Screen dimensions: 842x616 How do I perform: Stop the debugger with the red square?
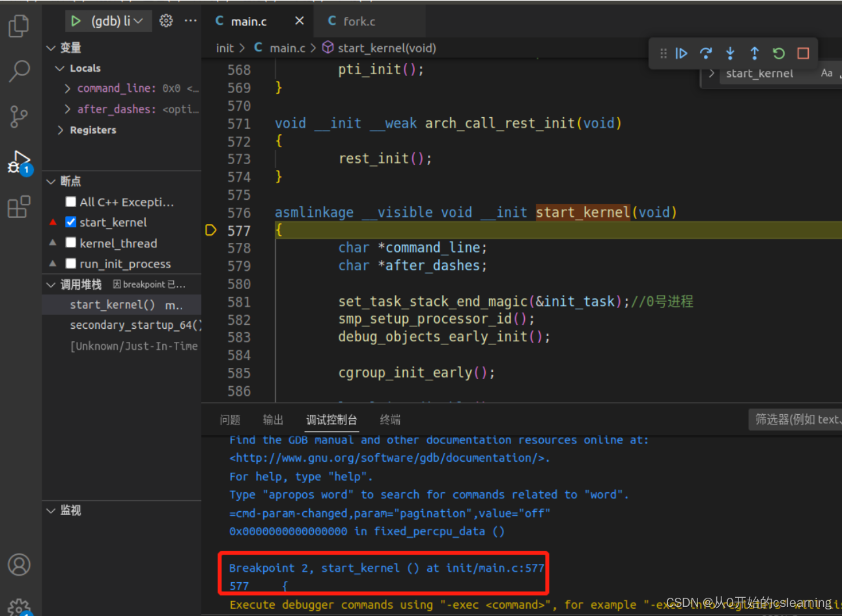tap(802, 53)
